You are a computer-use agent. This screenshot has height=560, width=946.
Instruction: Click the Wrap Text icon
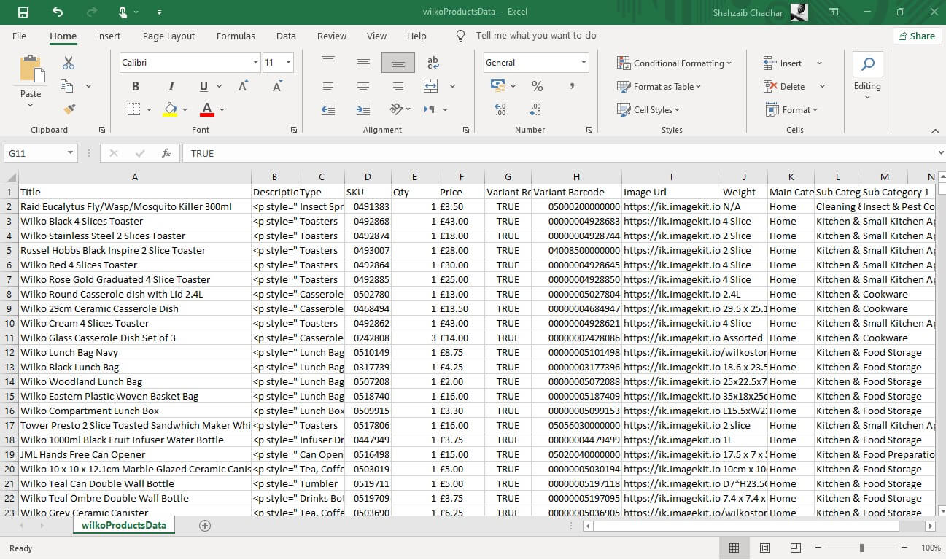pos(433,63)
